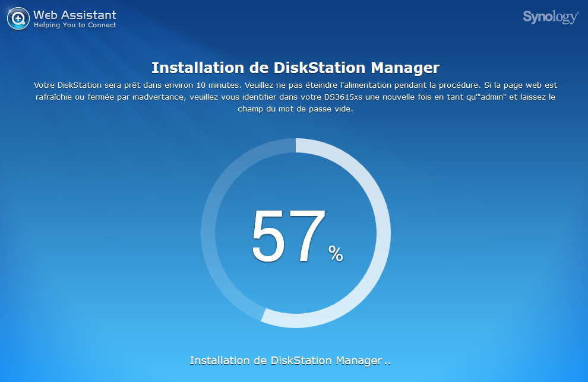Click the Web Assistant magnifier logo icon
The image size is (588, 382).
[x=18, y=18]
